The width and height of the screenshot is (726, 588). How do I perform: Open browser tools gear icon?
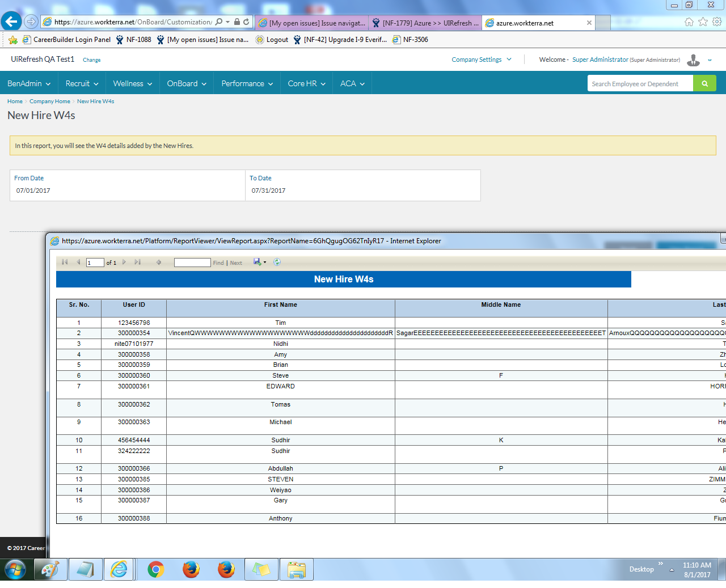[717, 22]
